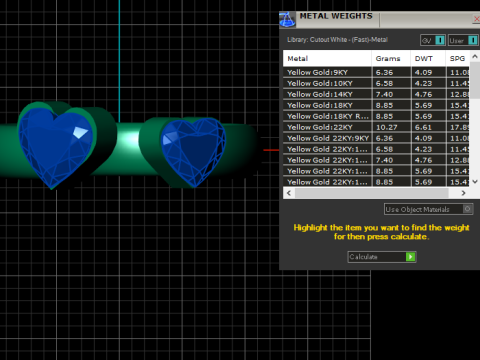Select the Yellow Gold 22KY:9KY row

point(376,138)
